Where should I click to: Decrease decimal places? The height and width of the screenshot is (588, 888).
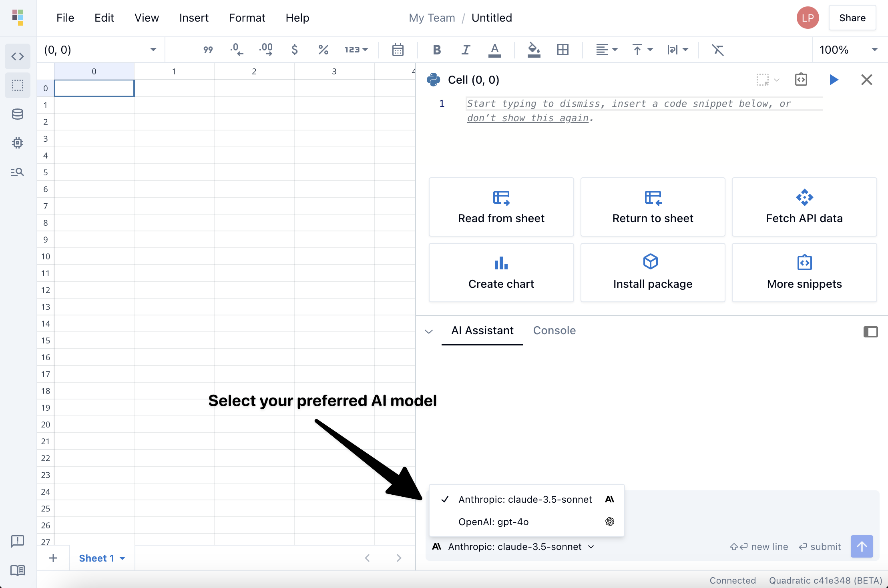[237, 50]
